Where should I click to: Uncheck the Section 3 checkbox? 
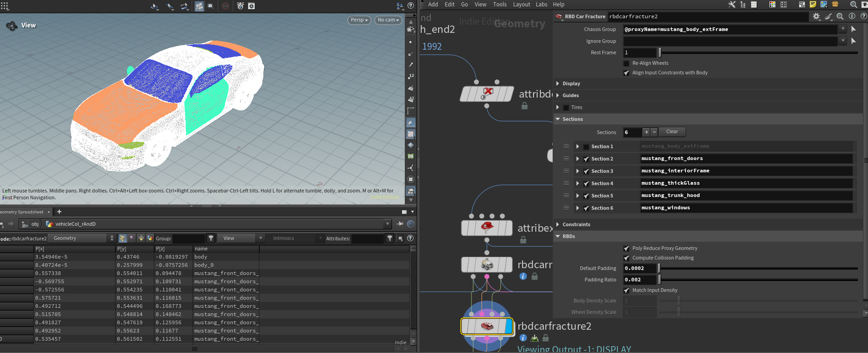click(x=586, y=171)
